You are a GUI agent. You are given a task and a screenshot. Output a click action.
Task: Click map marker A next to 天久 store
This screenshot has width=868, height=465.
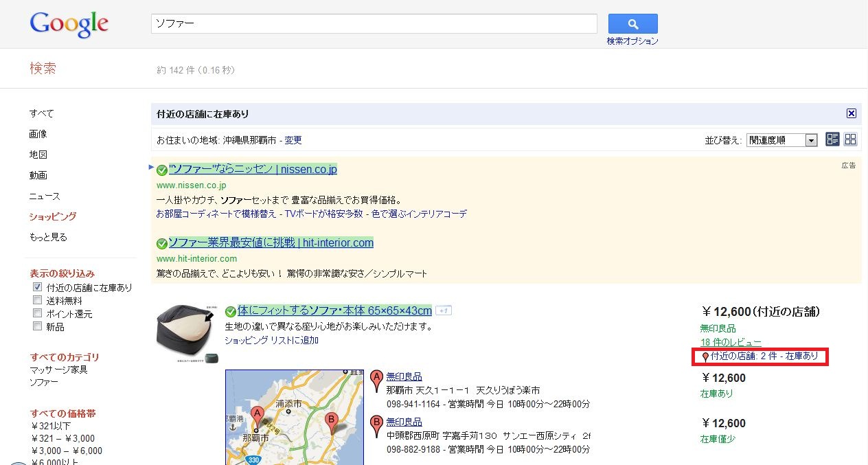(376, 381)
